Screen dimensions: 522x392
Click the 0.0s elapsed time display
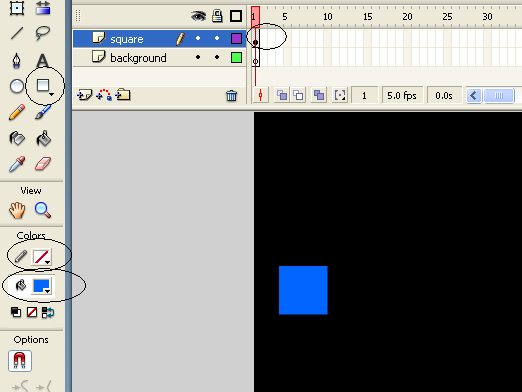click(444, 96)
